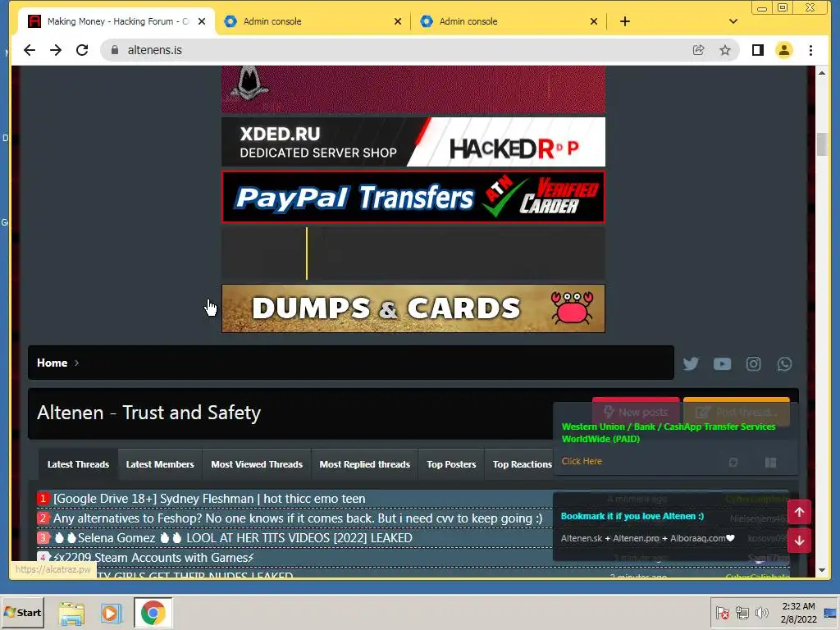Open the Chrome profile avatar

click(783, 50)
